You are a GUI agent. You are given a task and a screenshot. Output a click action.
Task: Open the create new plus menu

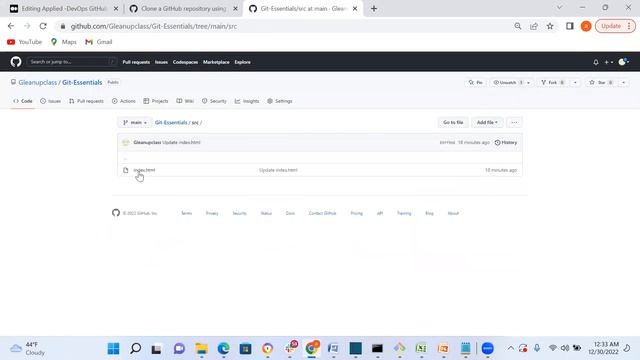609,62
